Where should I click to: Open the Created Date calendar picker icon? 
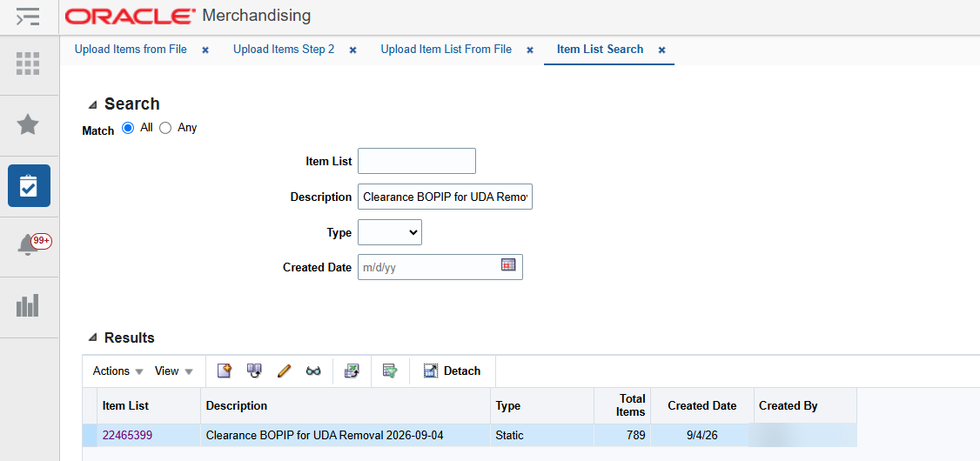508,264
